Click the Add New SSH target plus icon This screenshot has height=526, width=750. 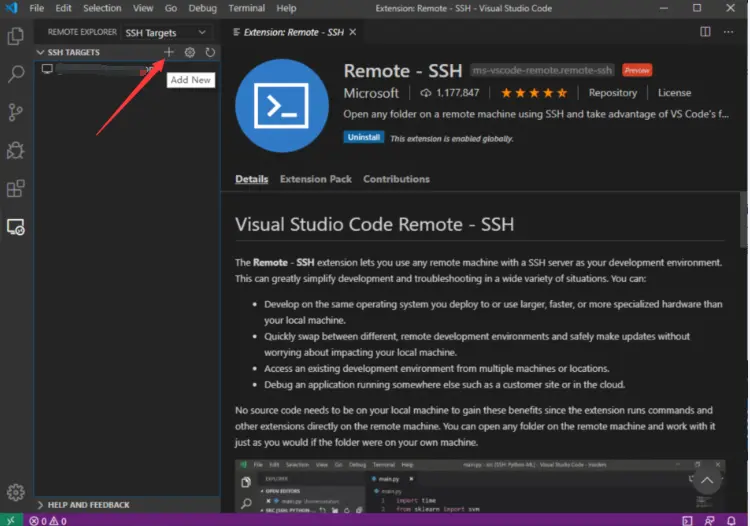pos(169,52)
